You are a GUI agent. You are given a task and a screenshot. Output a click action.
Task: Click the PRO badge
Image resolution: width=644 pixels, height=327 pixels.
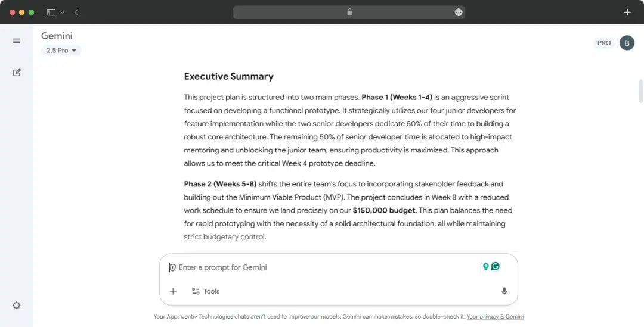[x=604, y=43]
